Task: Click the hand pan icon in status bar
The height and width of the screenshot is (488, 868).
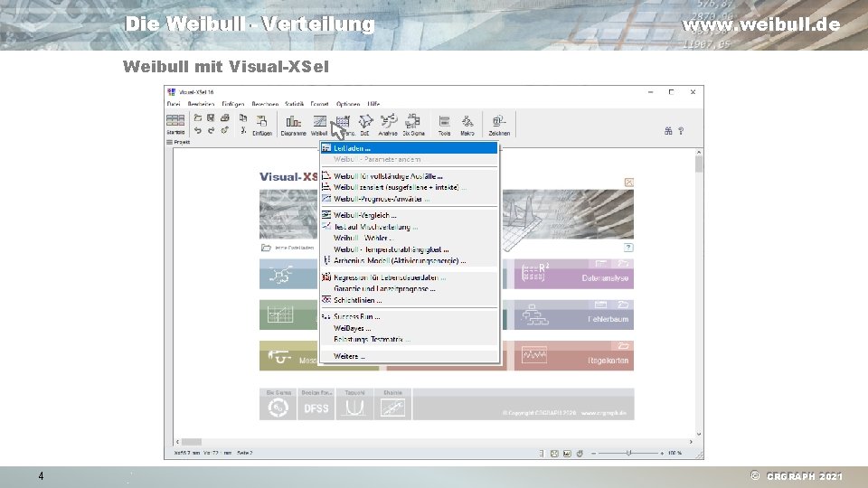Action: point(580,453)
